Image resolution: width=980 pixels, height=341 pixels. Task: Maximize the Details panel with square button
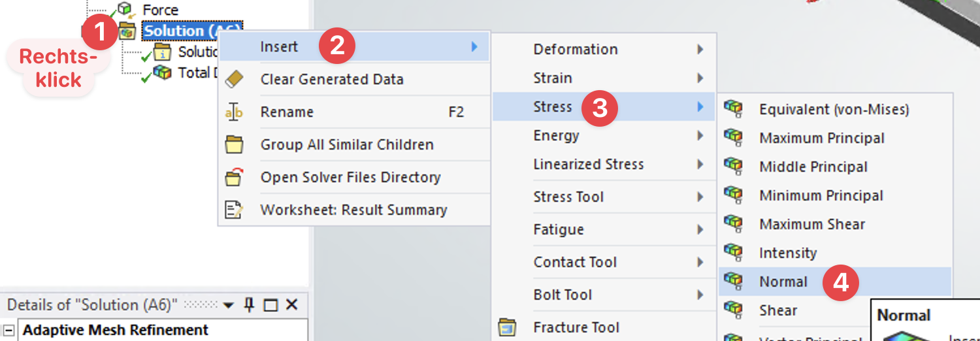pyautogui.click(x=270, y=305)
